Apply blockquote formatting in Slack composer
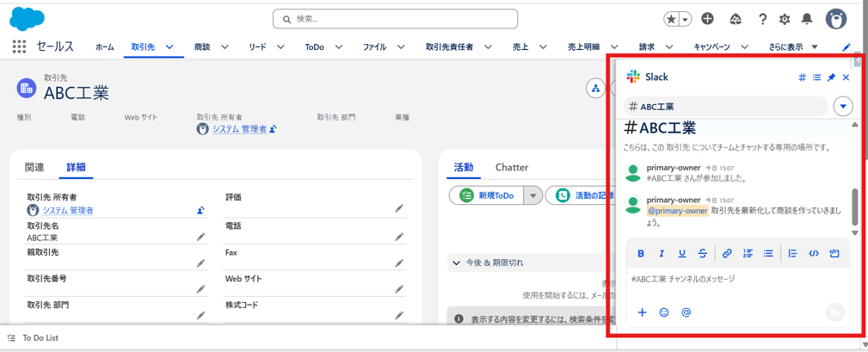Viewport: 868px width, 352px height. click(x=792, y=254)
